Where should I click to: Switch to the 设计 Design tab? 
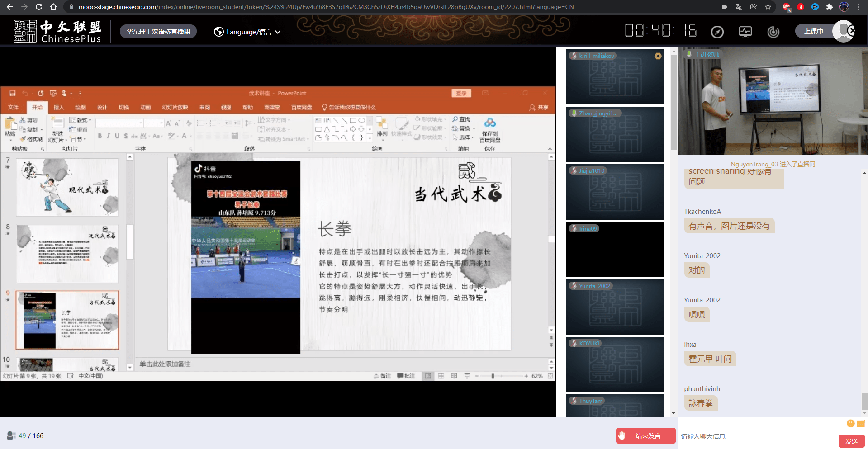point(102,107)
